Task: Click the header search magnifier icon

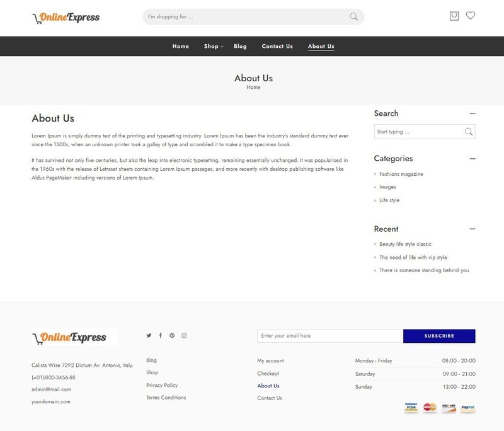Action: pos(353,17)
